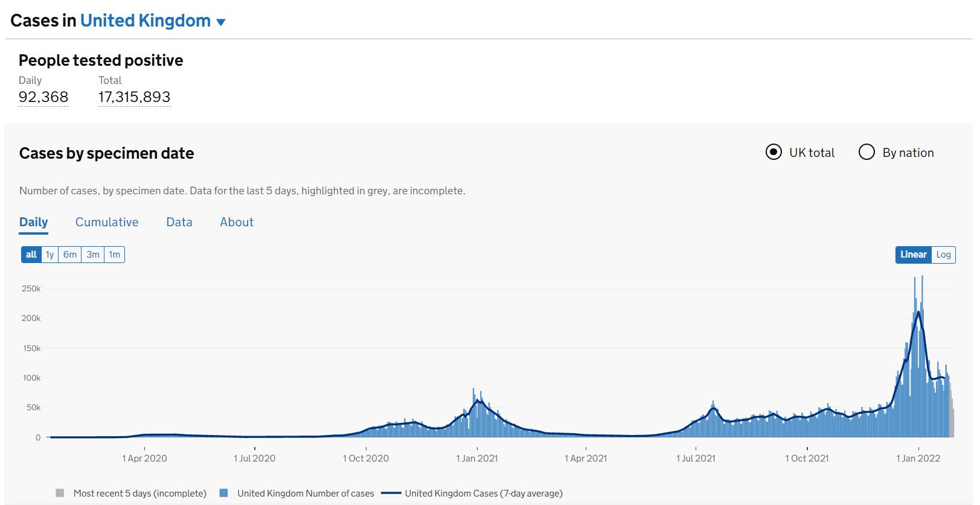Switch to the Daily tab
The height and width of the screenshot is (505, 980).
pos(33,222)
